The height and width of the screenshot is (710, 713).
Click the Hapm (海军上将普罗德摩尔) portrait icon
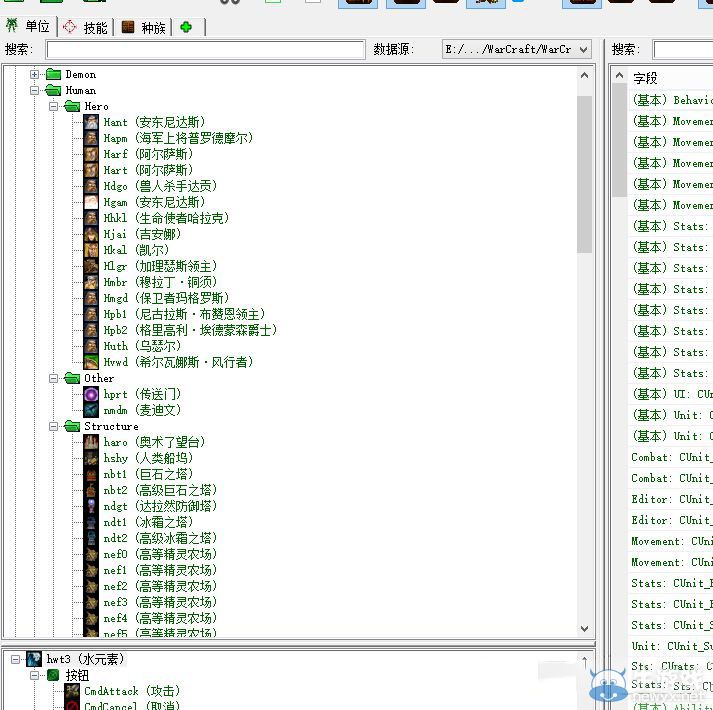tap(91, 138)
